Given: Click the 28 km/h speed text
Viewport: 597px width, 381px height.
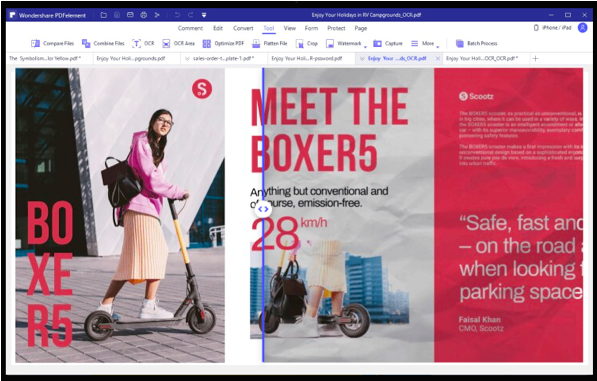Looking at the screenshot, I should click(x=289, y=234).
